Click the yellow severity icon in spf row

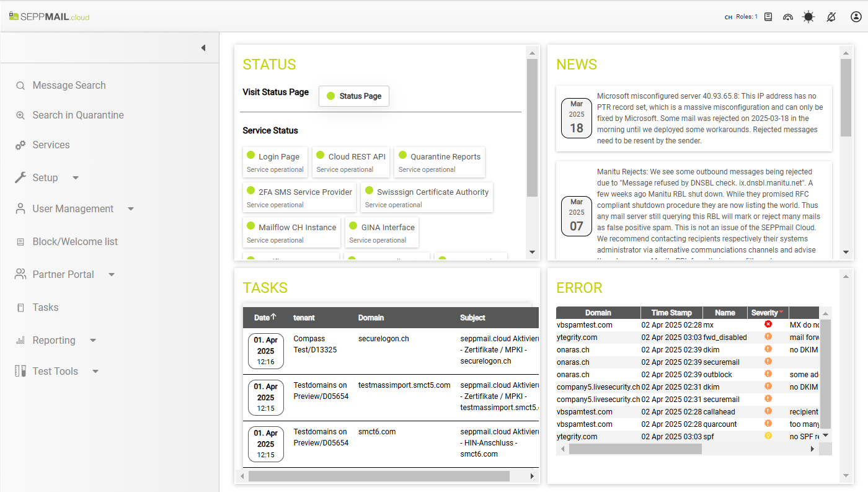(x=768, y=436)
